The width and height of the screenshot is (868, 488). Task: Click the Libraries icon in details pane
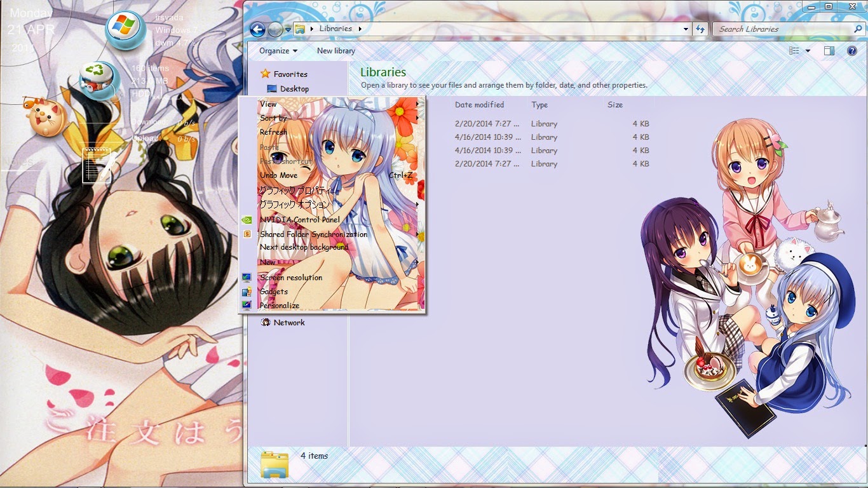(x=275, y=465)
